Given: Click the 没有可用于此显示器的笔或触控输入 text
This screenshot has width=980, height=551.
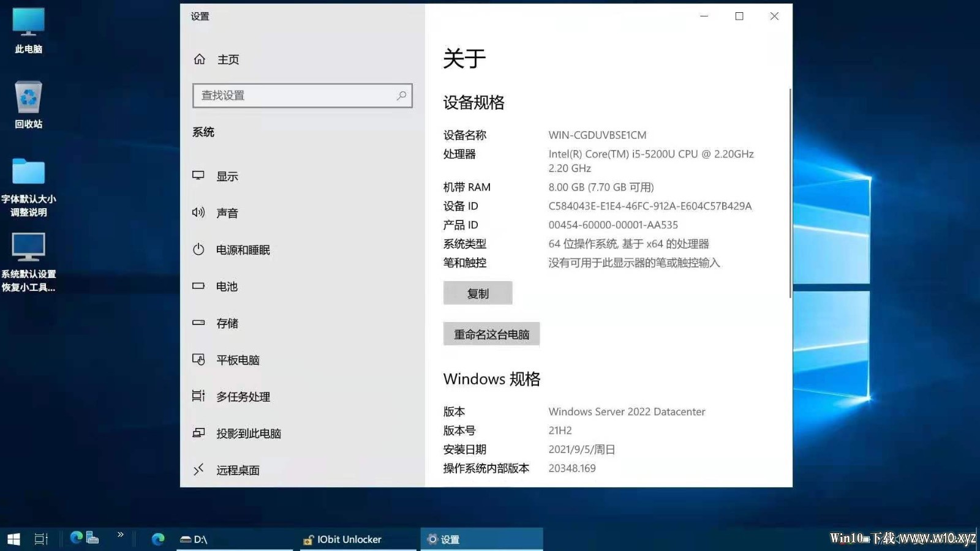Looking at the screenshot, I should click(634, 263).
